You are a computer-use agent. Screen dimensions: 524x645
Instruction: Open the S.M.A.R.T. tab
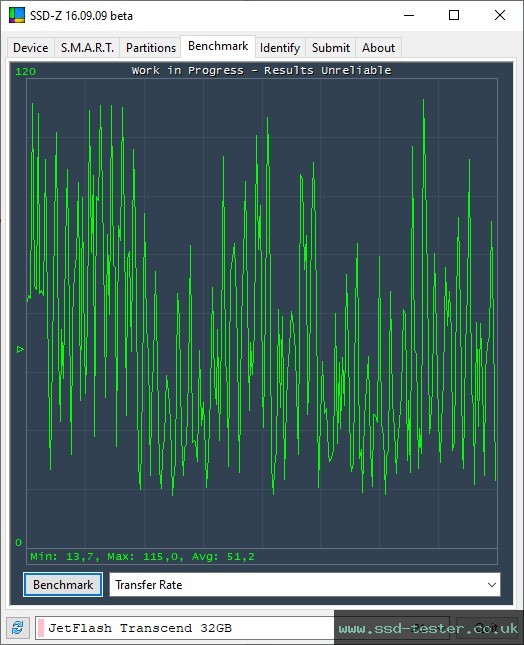pyautogui.click(x=87, y=48)
